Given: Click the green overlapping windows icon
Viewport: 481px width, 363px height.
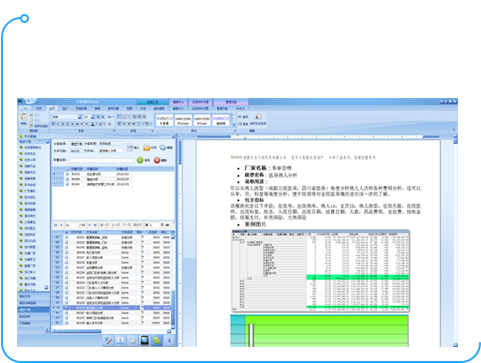Looking at the screenshot, I should pos(157,340).
